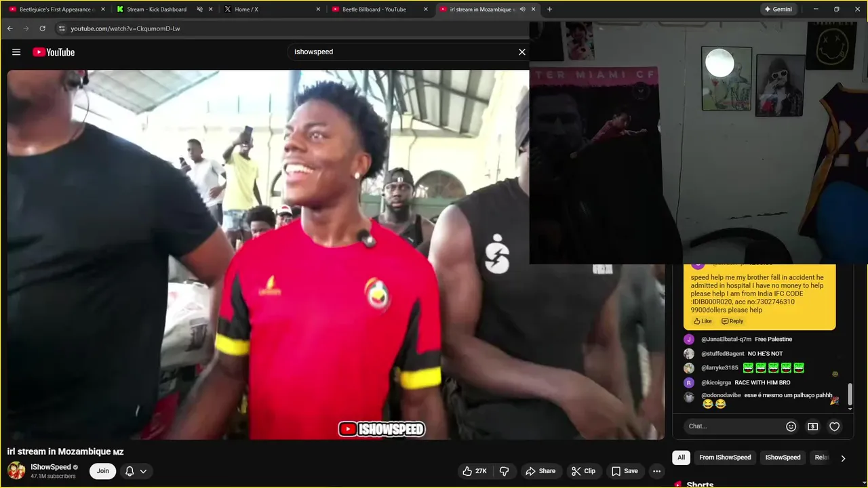Click the browser forward arrow
This screenshot has height=488, width=868.
tap(26, 28)
